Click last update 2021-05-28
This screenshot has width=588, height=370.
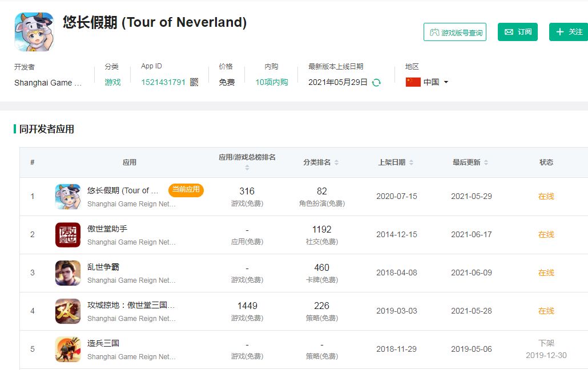pos(472,311)
